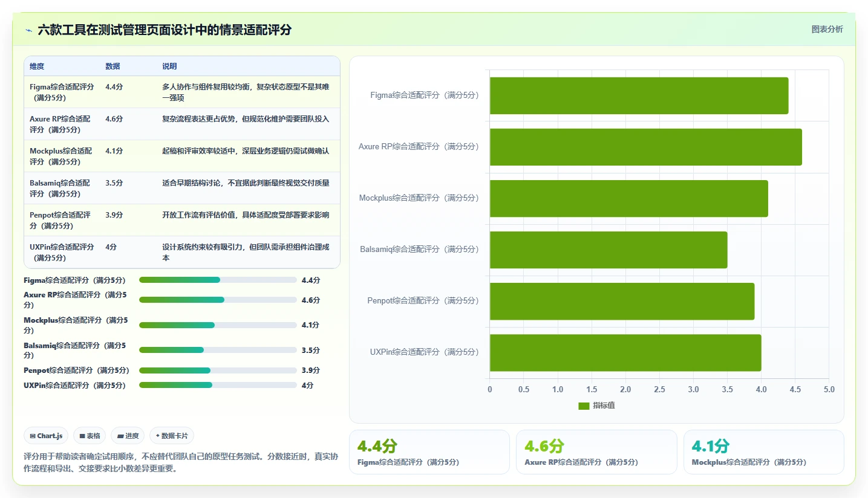Screen dimensions: 868x498
Task: Click the Axure RP综合适配评分 table row label
Action: pyautogui.click(x=60, y=124)
